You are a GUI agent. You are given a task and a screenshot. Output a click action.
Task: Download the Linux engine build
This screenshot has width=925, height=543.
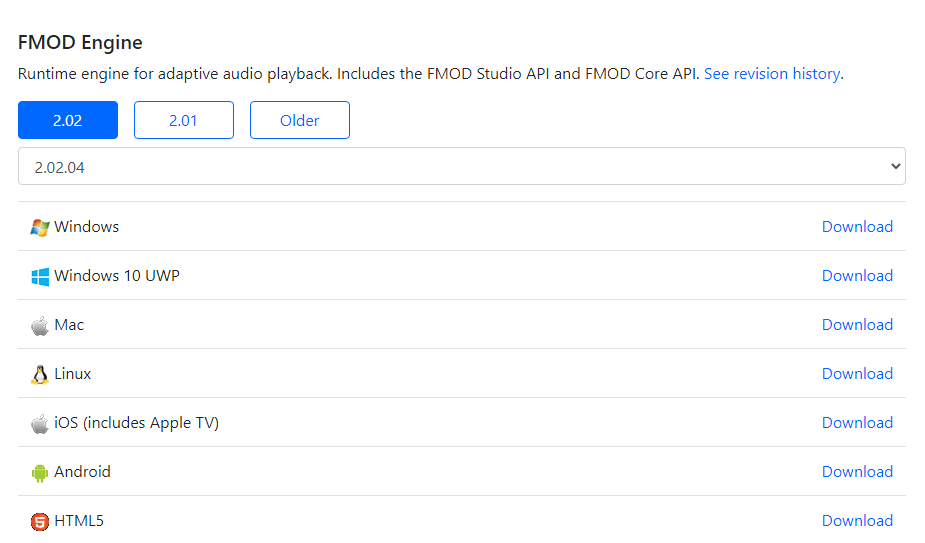[x=857, y=374]
